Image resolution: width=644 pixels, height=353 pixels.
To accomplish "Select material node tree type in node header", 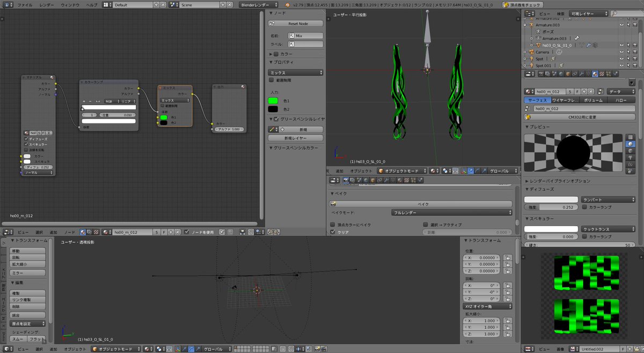I will 83,232.
